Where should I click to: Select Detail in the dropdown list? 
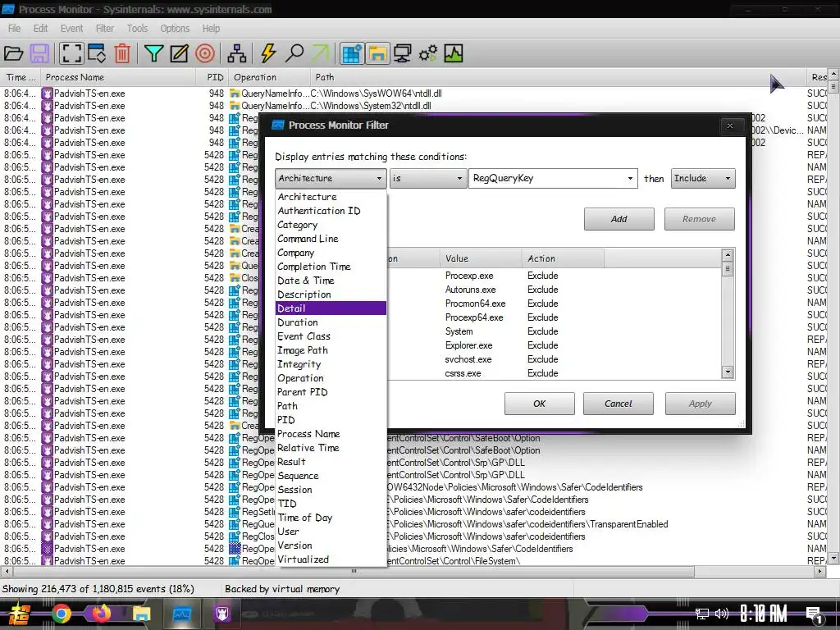pos(331,308)
